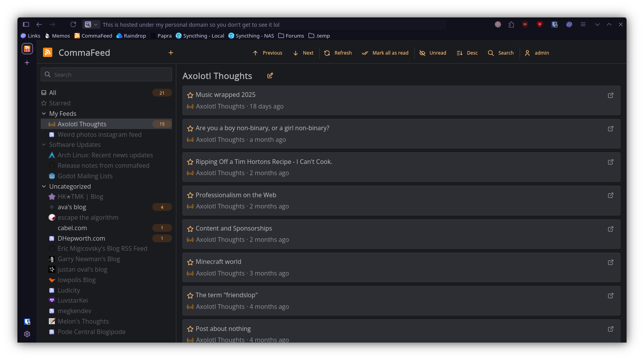Click the CommaFeed RSS logo icon
This screenshot has height=360, width=644.
(48, 52)
